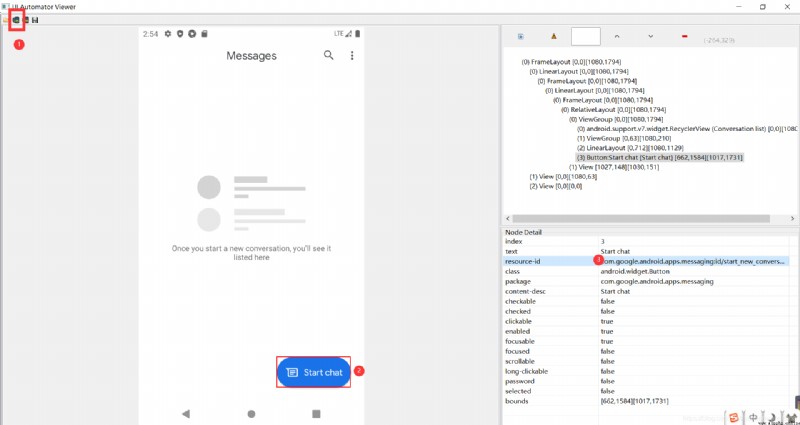The height and width of the screenshot is (425, 800).
Task: Click the Android recents square navigation button
Action: point(316,414)
